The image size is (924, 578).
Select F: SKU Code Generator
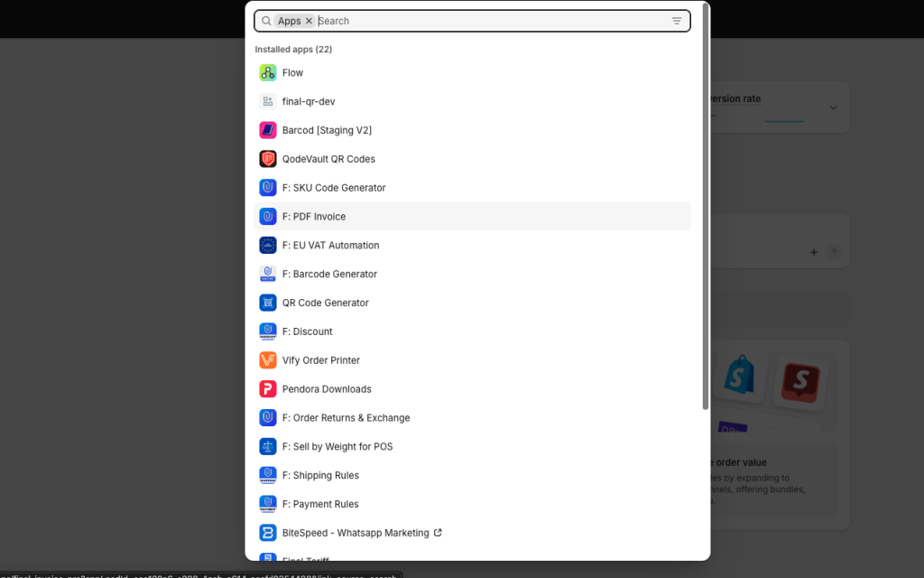[x=334, y=188]
